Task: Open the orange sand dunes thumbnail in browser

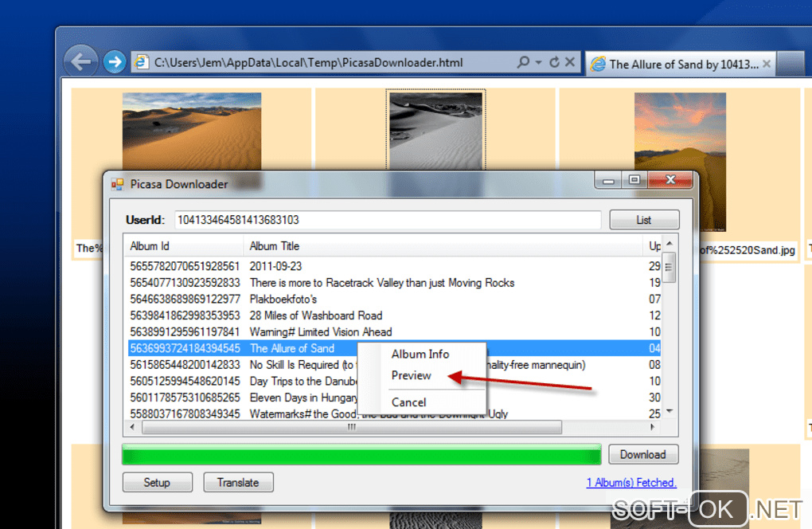Action: (192, 132)
